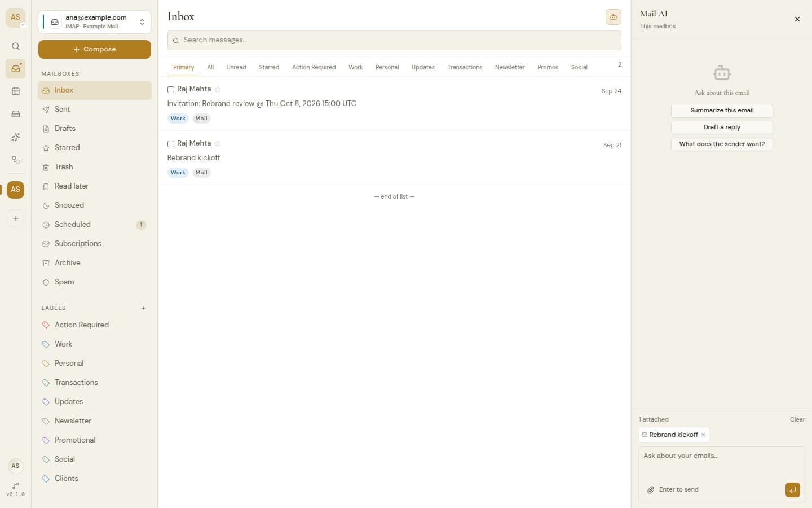Toggle the Mail AI robot button
The width and height of the screenshot is (812, 508).
coord(613,17)
